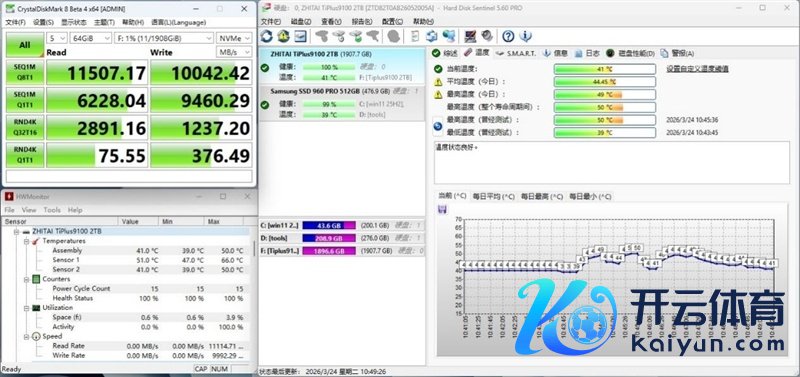
Task: Open 磁盘(D) menu in Hard Disk Sentinel
Action: tap(301, 21)
